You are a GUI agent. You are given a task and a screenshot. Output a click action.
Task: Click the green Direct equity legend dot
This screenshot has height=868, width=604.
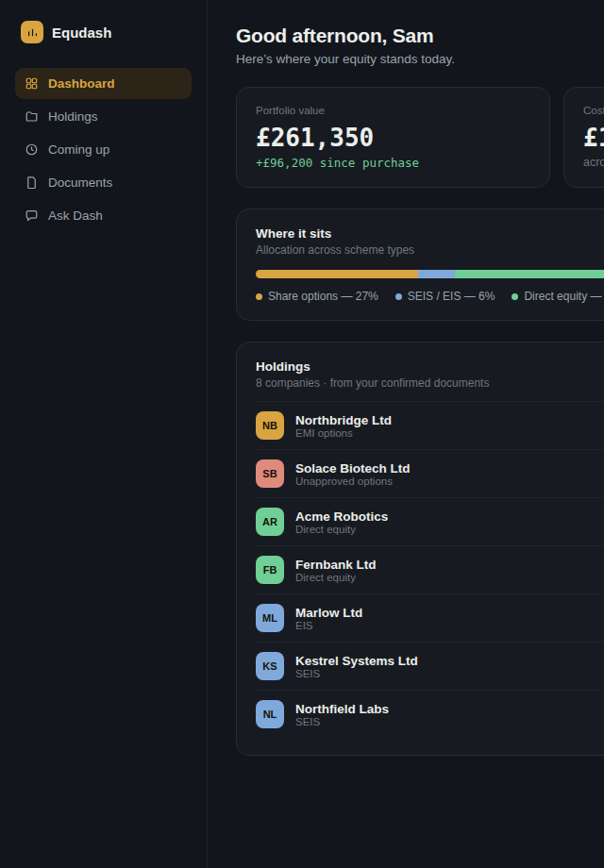[515, 296]
